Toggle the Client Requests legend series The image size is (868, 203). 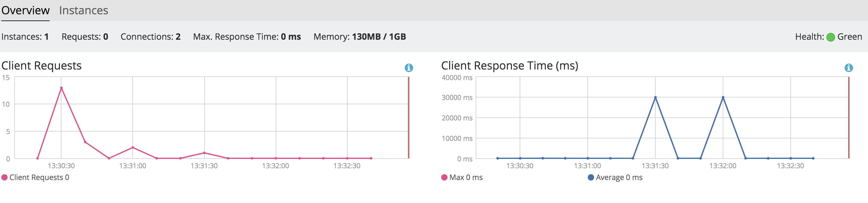point(39,178)
